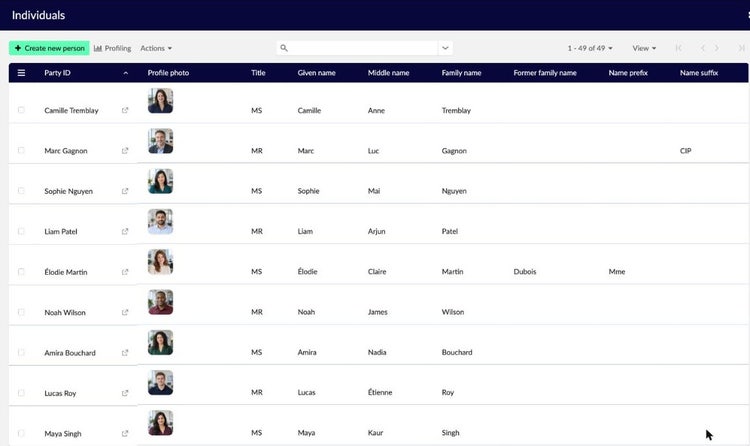Open the Actions dropdown menu
The width and height of the screenshot is (750, 446).
pyautogui.click(x=156, y=48)
